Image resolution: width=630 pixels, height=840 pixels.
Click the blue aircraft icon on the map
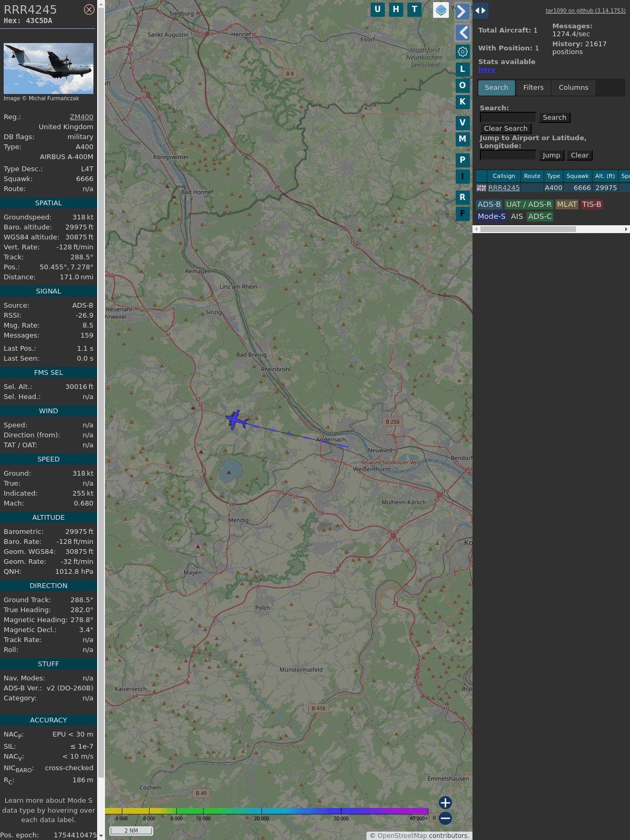tap(236, 419)
